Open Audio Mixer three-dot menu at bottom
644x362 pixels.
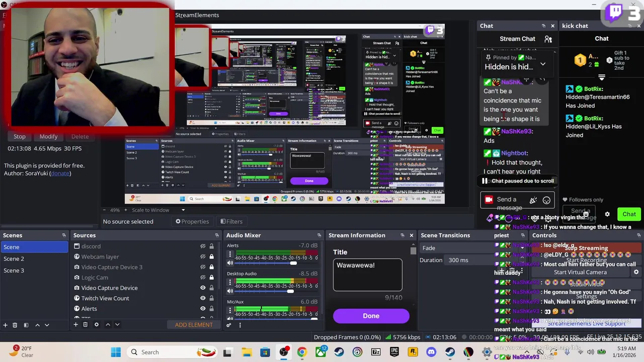[x=239, y=325]
